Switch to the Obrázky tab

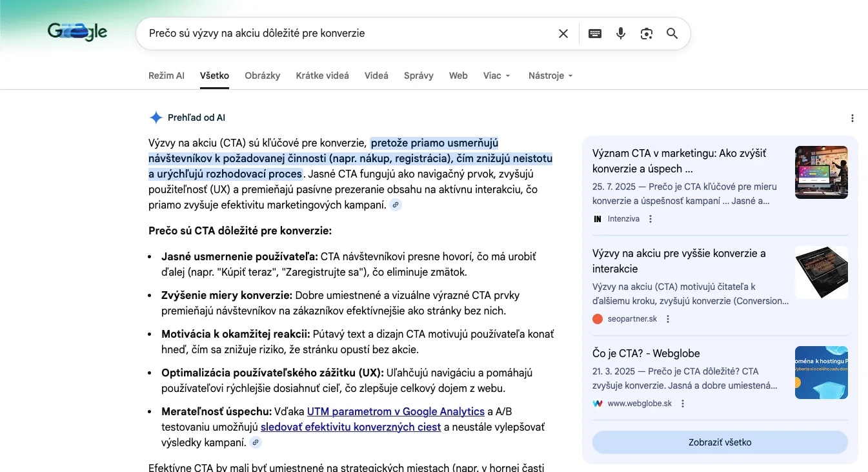(263, 76)
